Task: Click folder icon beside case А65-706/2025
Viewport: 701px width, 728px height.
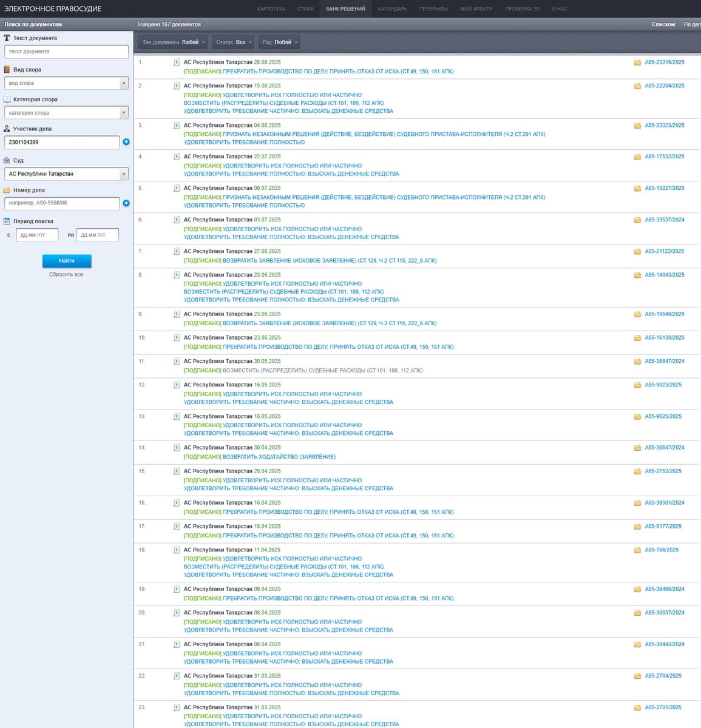Action: click(x=637, y=550)
